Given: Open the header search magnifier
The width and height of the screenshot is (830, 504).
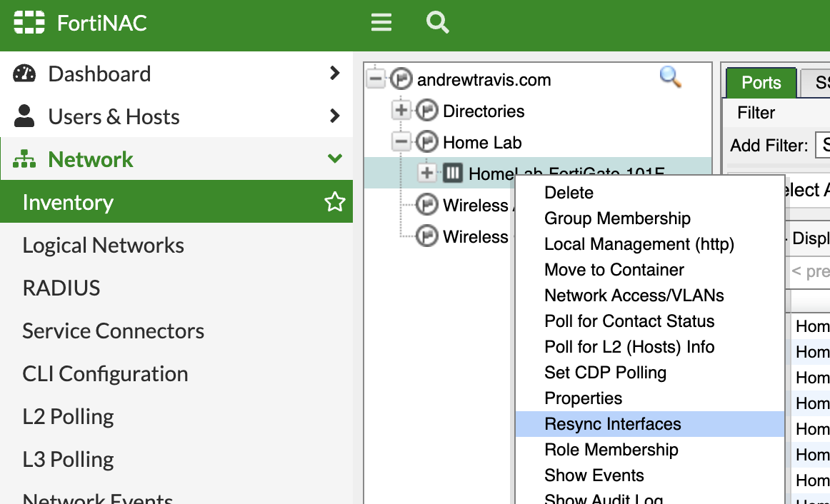Looking at the screenshot, I should pos(437,22).
